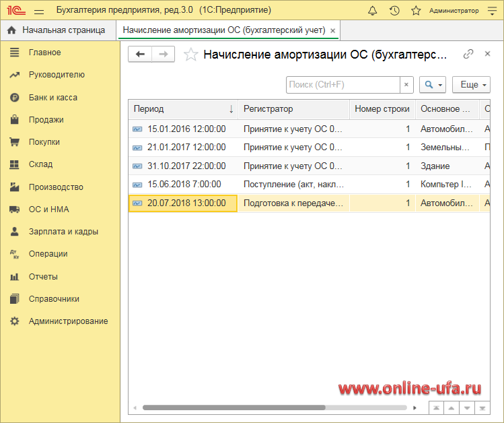Click the notifications bell icon
504x423 pixels.
point(373,10)
